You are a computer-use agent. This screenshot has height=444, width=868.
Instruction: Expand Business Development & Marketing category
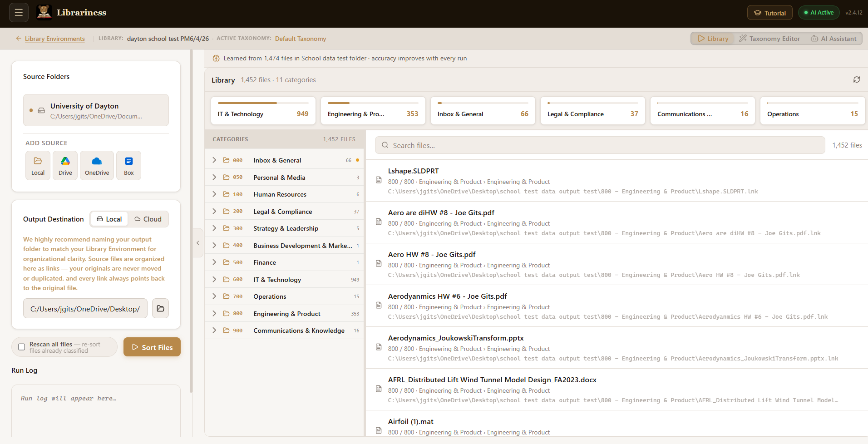pos(214,245)
